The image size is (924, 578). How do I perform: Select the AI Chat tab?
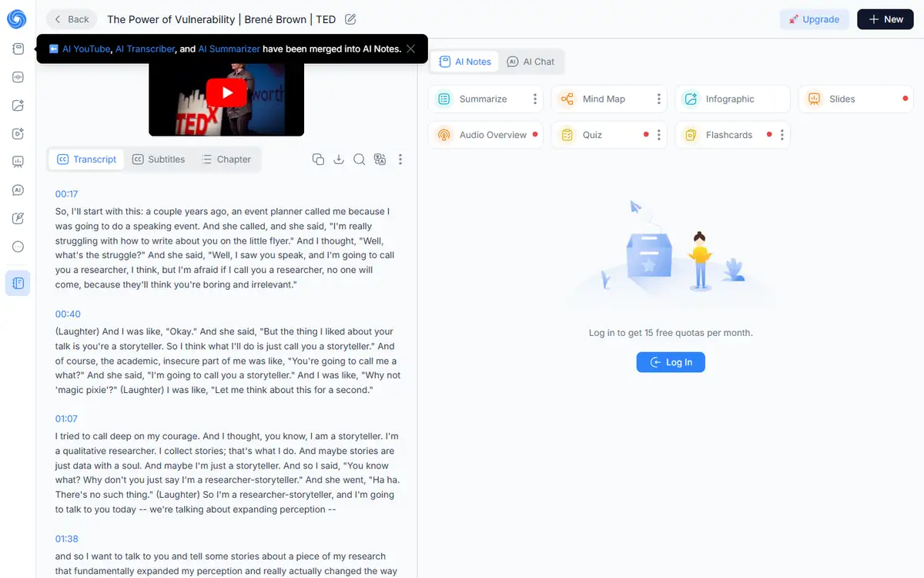(x=531, y=62)
